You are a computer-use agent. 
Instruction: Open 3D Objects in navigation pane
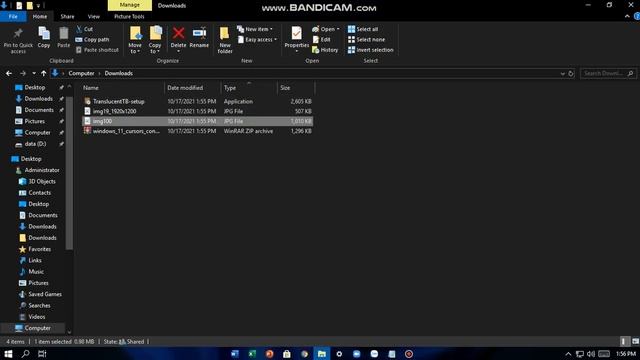coord(42,181)
